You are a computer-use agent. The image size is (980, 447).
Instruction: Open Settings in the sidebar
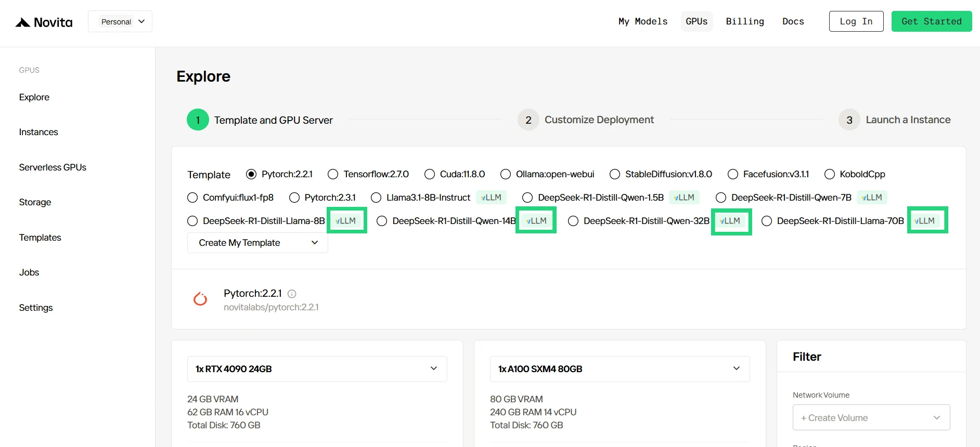(36, 308)
